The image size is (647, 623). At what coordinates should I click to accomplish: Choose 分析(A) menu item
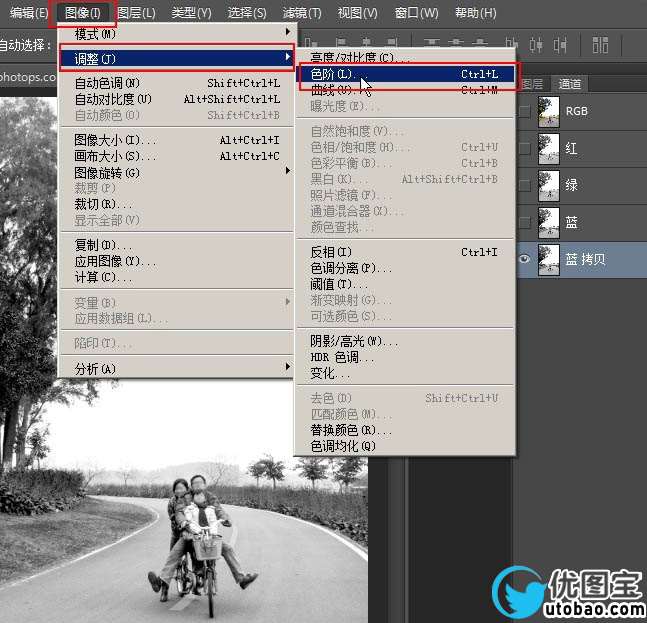pyautogui.click(x=176, y=368)
